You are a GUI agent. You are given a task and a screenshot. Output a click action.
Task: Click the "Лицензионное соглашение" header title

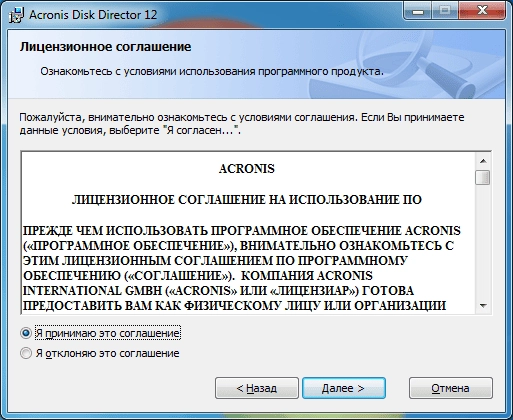coord(105,47)
